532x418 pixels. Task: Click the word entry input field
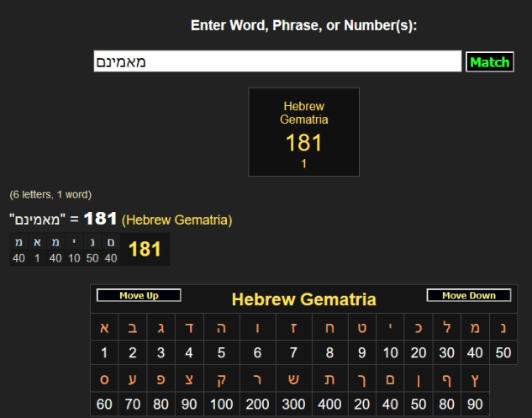tap(277, 62)
